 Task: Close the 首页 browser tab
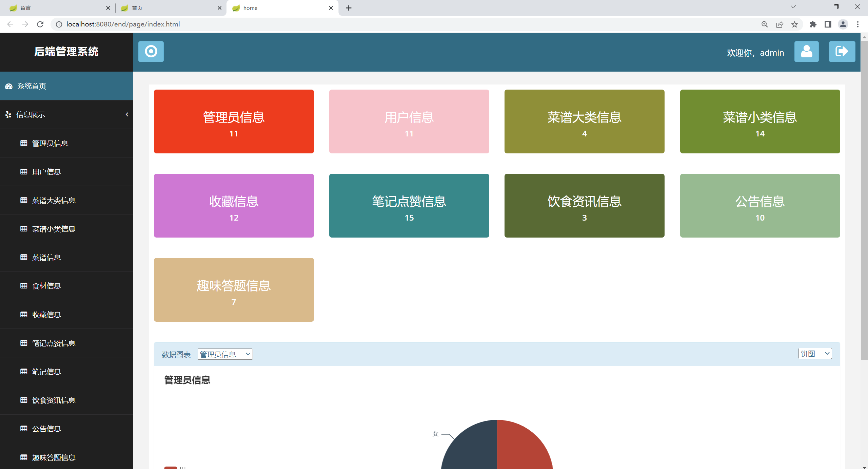coord(220,8)
